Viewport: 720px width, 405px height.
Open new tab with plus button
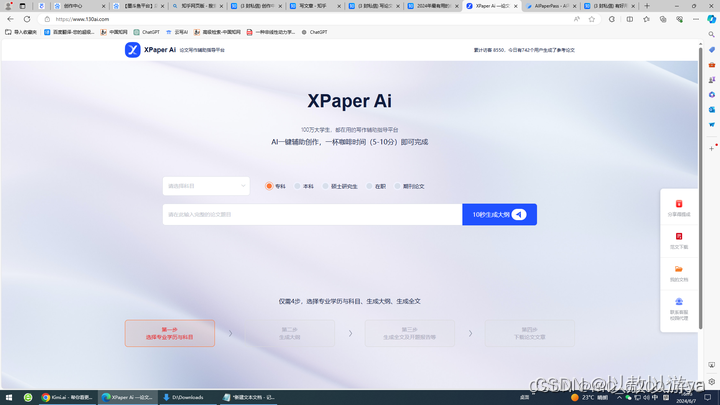pyautogui.click(x=647, y=6)
